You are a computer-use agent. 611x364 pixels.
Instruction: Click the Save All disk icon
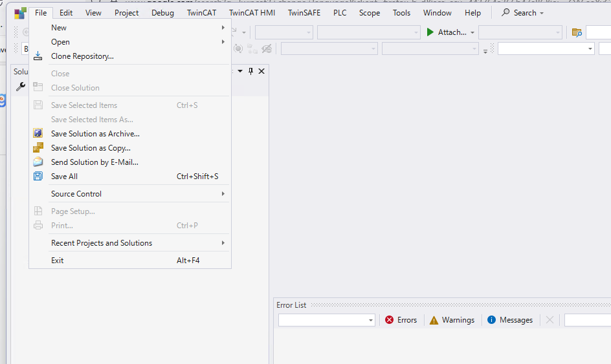pyautogui.click(x=38, y=177)
